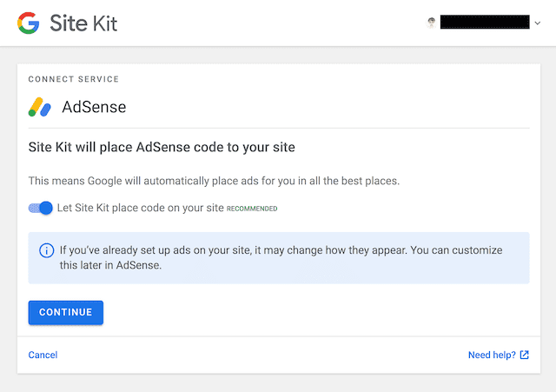The height and width of the screenshot is (392, 556).
Task: Click the info circle icon
Action: pyautogui.click(x=46, y=250)
